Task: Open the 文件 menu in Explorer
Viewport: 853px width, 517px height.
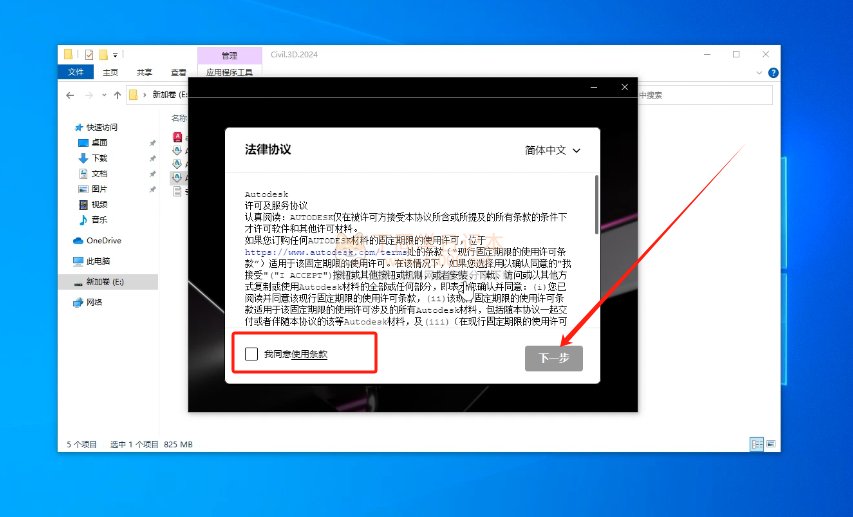Action: (x=76, y=72)
